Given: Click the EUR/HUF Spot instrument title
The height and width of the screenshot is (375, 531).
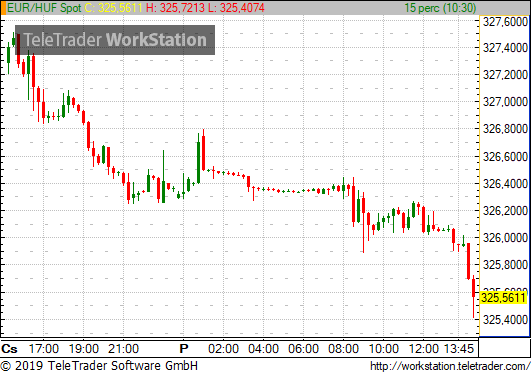Looking at the screenshot, I should (44, 8).
